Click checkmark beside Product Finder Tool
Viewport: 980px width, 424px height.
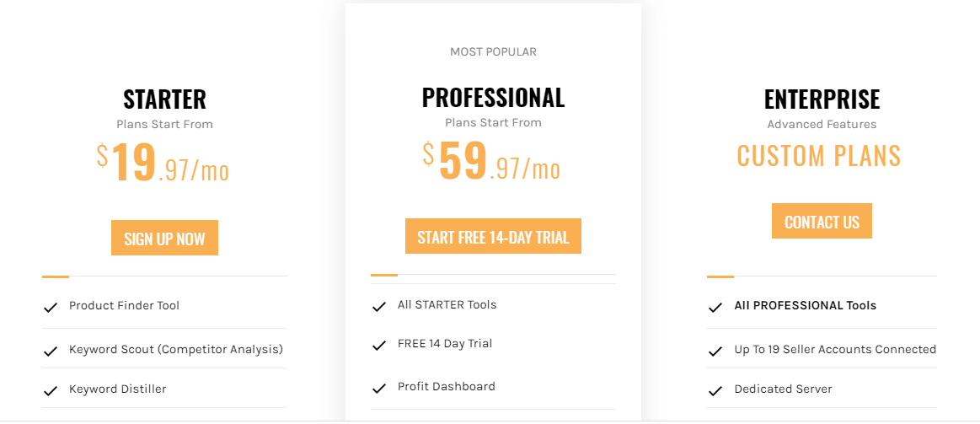pyautogui.click(x=50, y=307)
